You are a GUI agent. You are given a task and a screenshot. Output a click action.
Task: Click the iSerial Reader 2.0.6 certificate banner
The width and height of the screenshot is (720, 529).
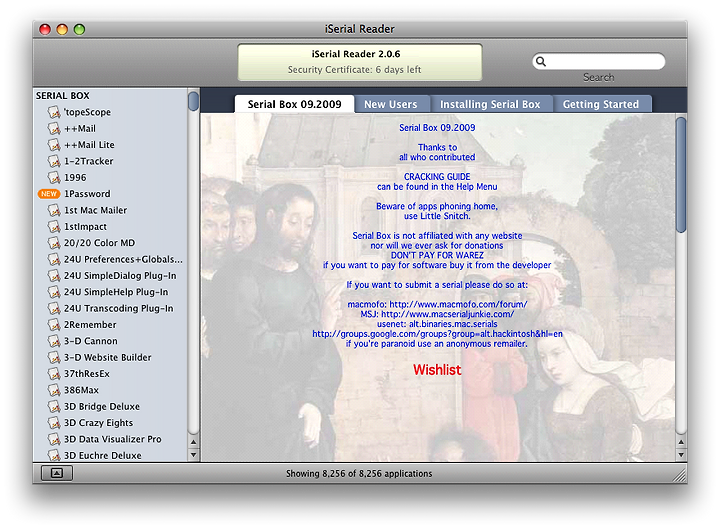(360, 62)
